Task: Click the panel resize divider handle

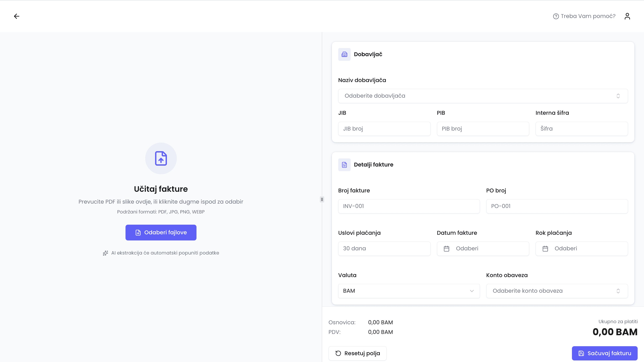Action: pos(322,199)
